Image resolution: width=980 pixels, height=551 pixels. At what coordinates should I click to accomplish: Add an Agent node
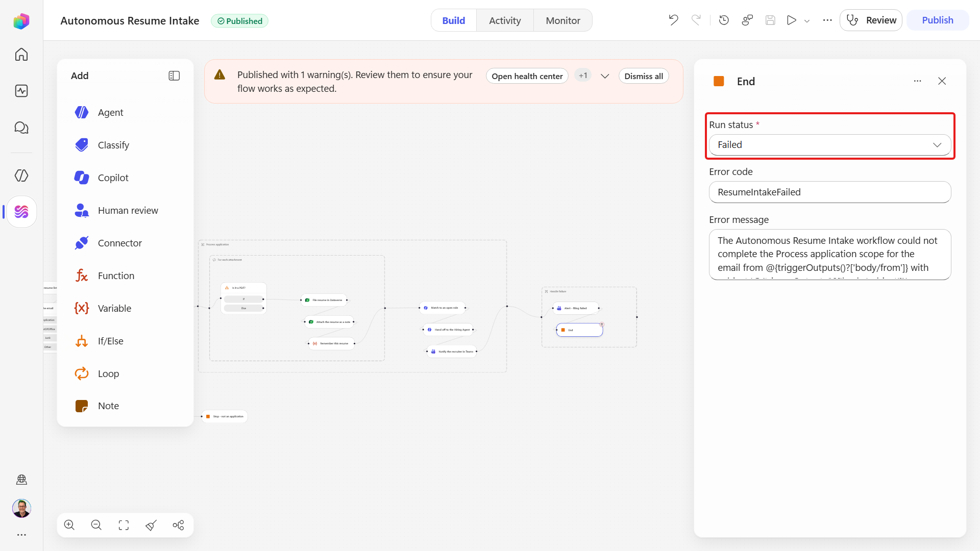(125, 112)
